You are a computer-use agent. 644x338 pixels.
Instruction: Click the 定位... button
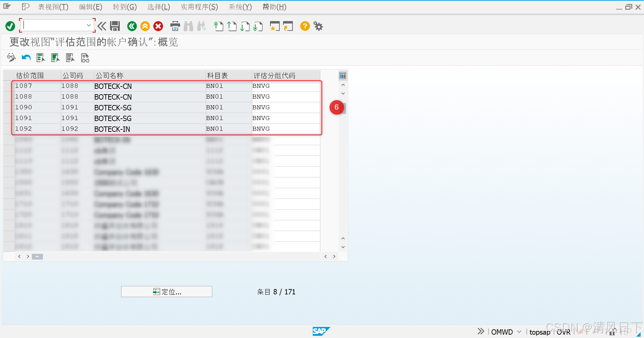pos(166,291)
